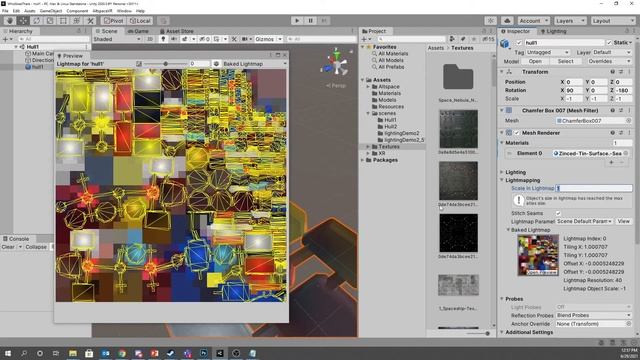Open Photoshop from the taskbar

tap(203, 353)
